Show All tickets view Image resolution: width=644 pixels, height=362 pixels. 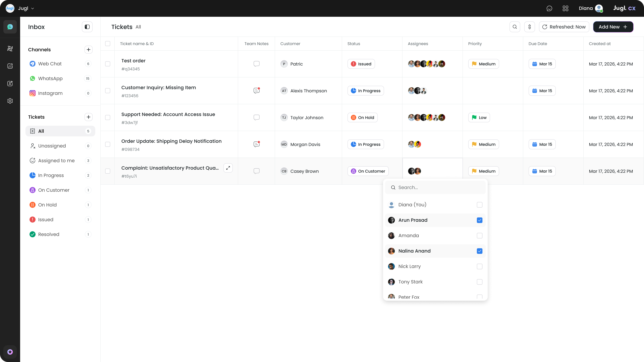[60, 131]
